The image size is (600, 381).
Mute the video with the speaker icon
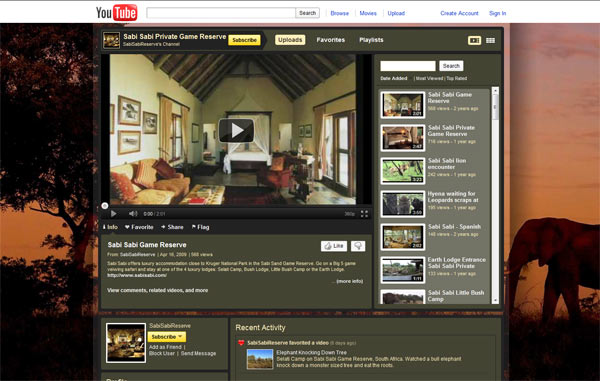tap(133, 214)
